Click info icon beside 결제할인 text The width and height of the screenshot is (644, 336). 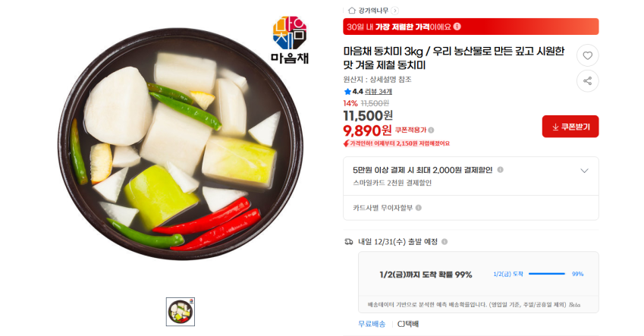pos(500,170)
